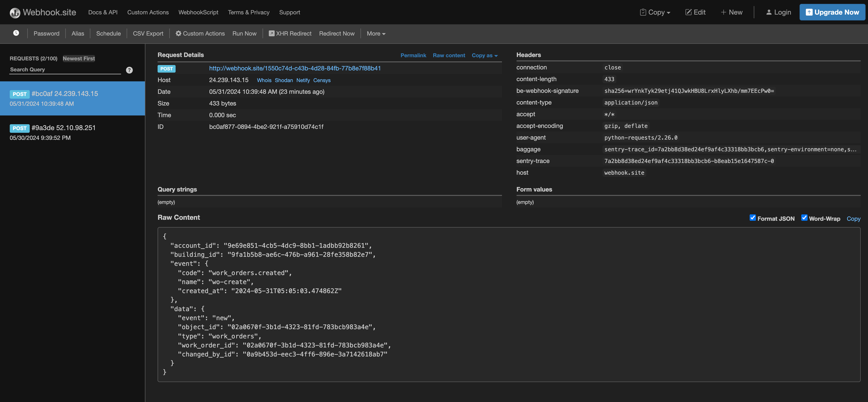Screen dimensions: 868x402
Task: Select request #9a3de from 52.10.98.251
Action: tap(73, 132)
